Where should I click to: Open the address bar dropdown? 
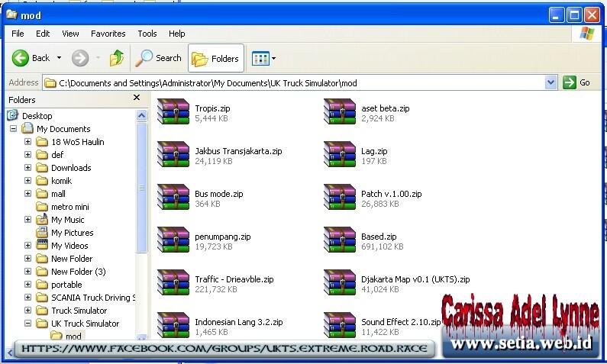click(x=550, y=82)
